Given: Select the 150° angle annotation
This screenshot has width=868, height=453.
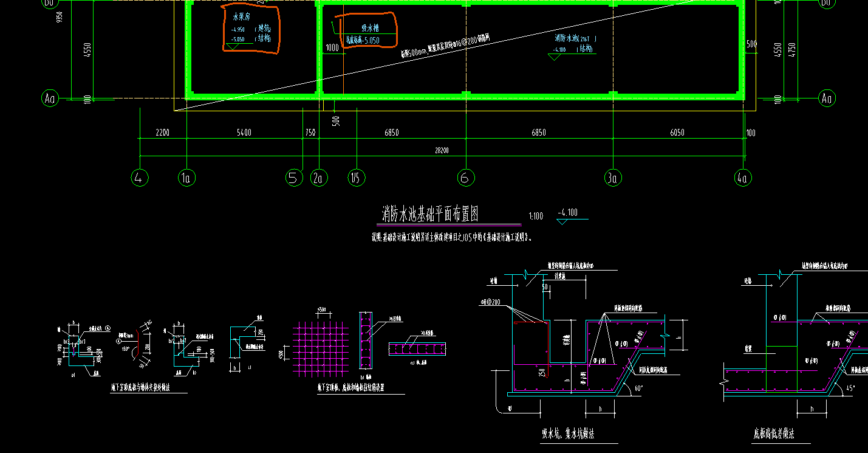Looking at the screenshot, I should [125, 350].
